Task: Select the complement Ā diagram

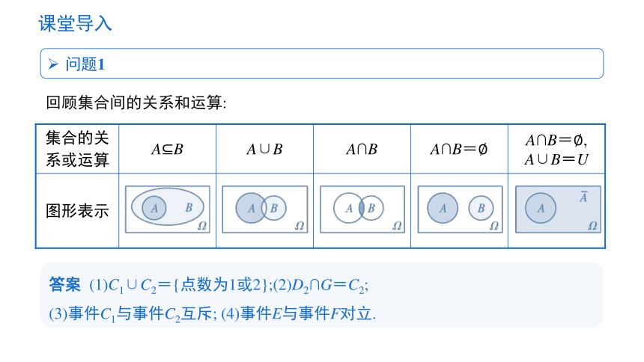Action: tap(558, 209)
